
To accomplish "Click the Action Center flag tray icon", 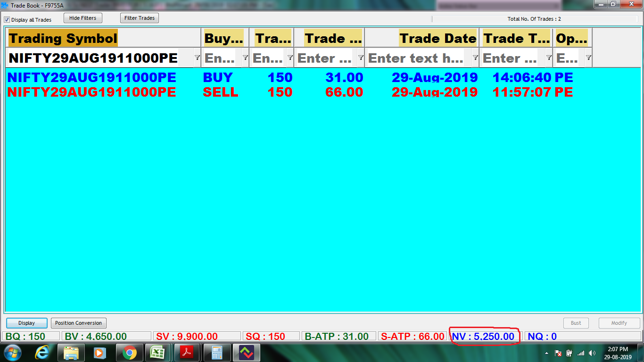I will pyautogui.click(x=558, y=353).
